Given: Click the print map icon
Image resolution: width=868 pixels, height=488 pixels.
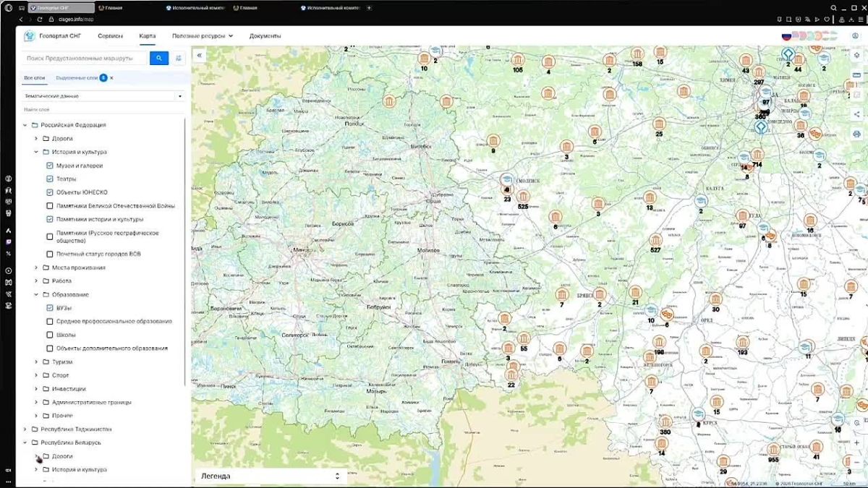Looking at the screenshot, I should [856, 134].
